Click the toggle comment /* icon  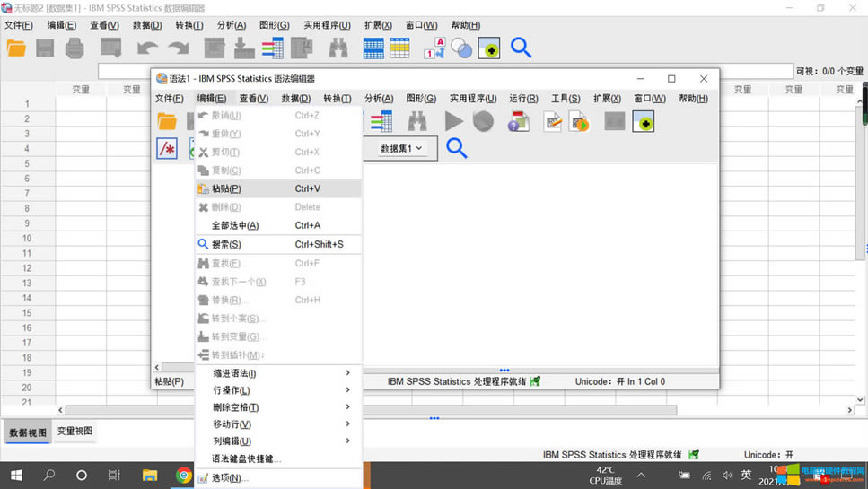[167, 149]
